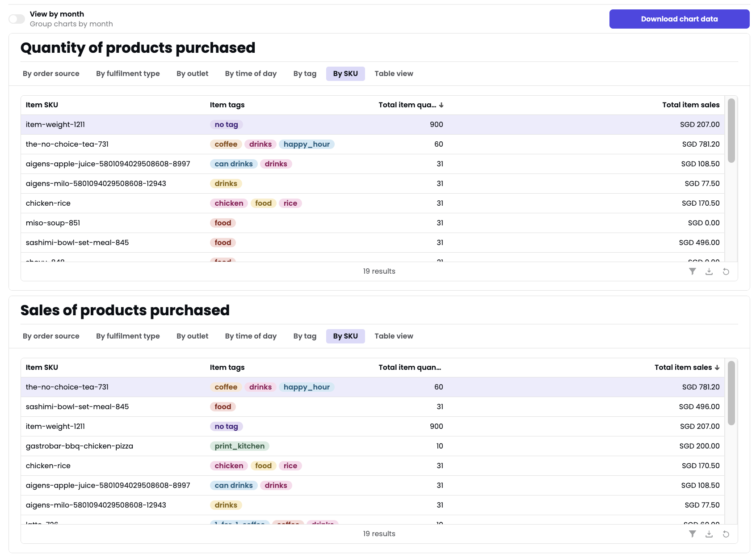Click the happy_hour tag on the-no-choice-tea-731

tap(307, 144)
